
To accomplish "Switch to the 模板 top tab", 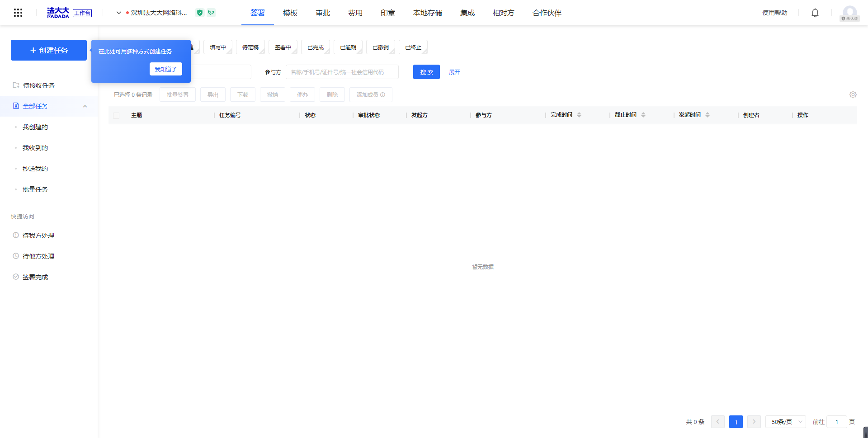I will [x=290, y=13].
